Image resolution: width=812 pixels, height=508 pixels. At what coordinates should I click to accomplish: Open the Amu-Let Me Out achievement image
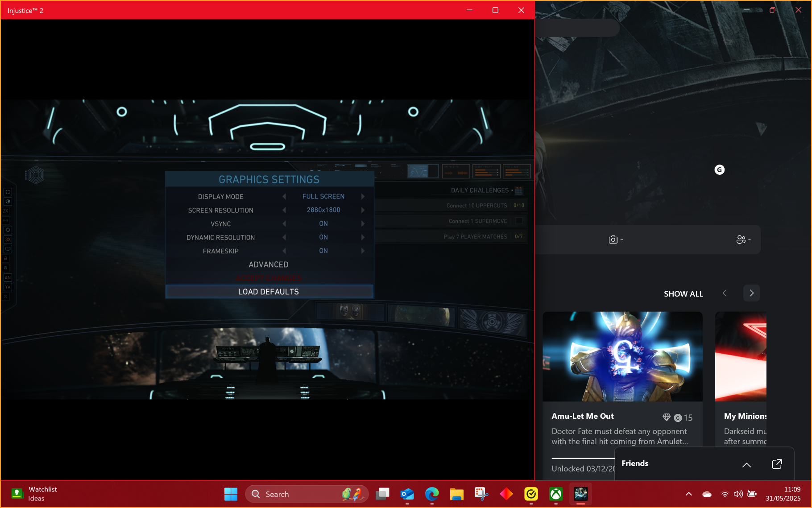[622, 356]
